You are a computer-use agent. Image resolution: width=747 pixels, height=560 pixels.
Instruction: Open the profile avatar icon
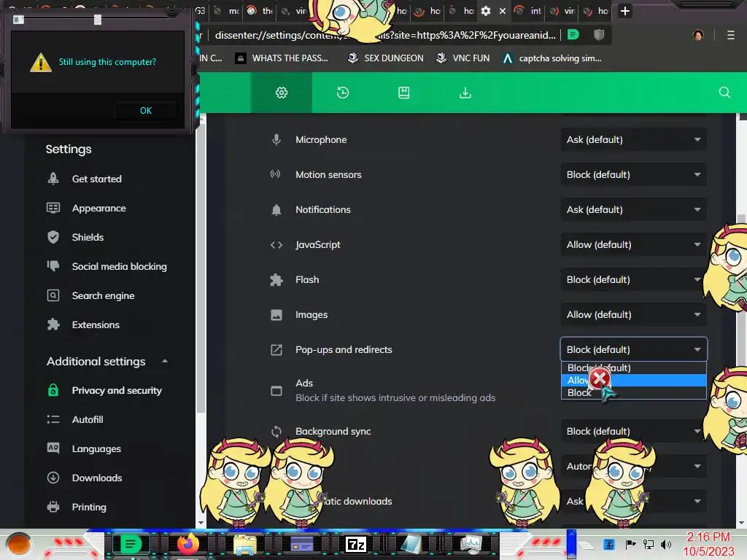(698, 35)
